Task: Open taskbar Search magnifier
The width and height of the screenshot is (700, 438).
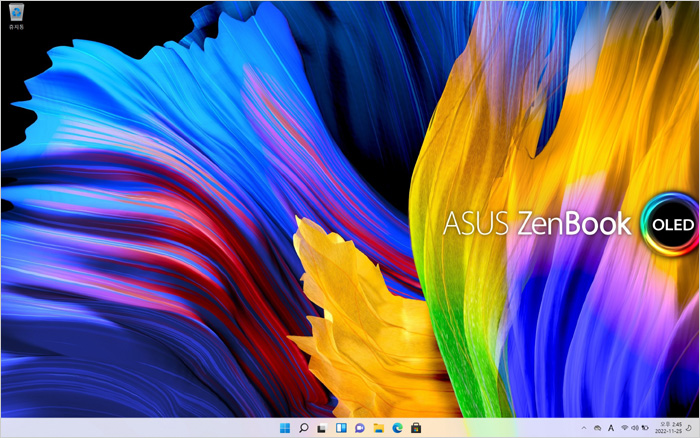Action: tap(304, 428)
